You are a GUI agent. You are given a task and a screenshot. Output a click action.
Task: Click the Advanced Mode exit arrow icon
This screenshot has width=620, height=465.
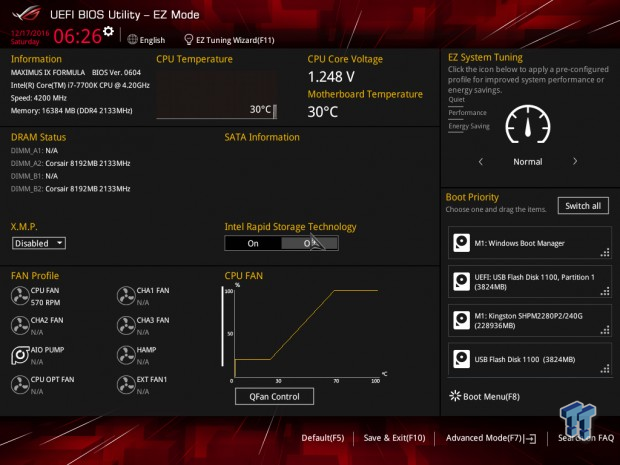[530, 438]
